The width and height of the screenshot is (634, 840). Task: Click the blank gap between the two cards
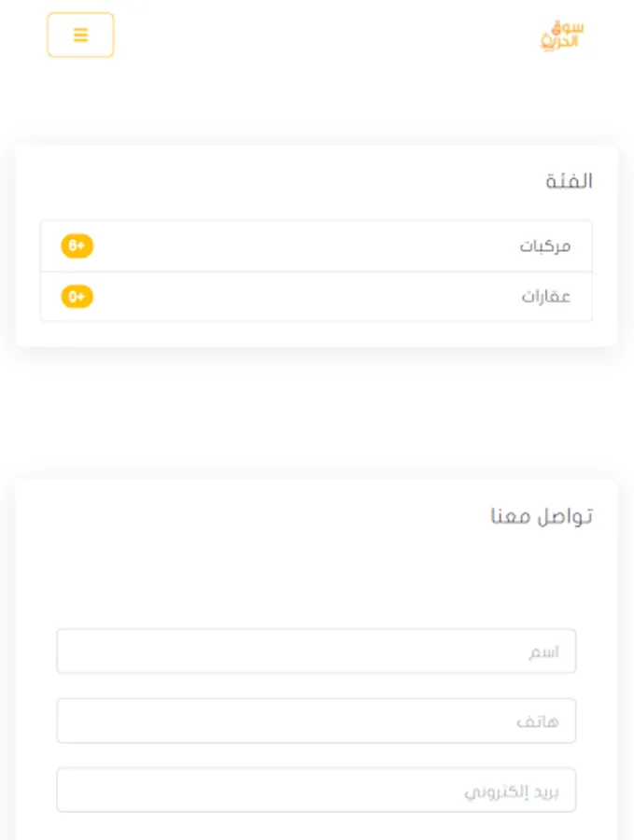[x=316, y=413]
